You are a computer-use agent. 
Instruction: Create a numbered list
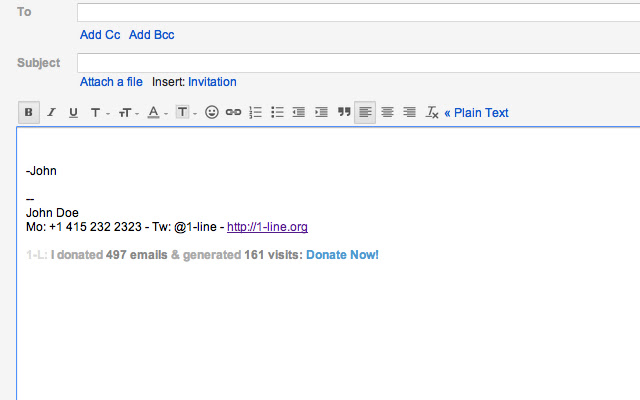tap(255, 113)
